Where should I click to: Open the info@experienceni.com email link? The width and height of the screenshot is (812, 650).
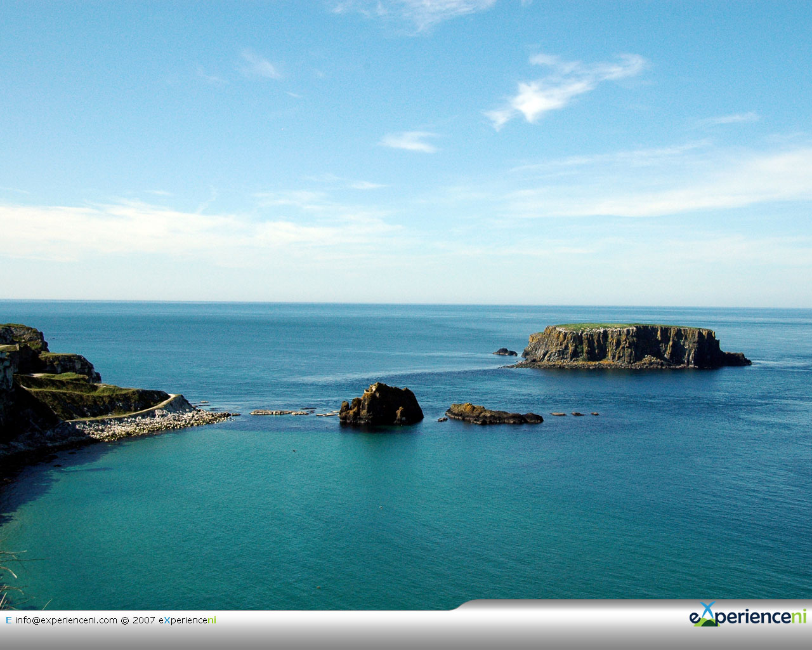click(66, 620)
